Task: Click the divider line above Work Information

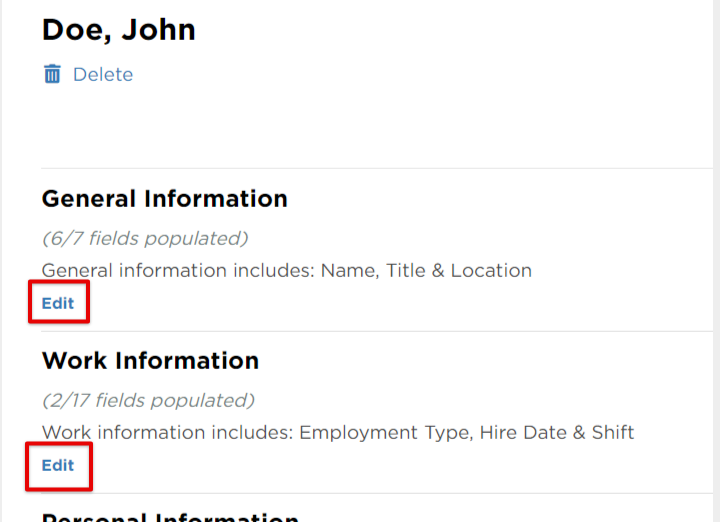Action: coord(377,331)
